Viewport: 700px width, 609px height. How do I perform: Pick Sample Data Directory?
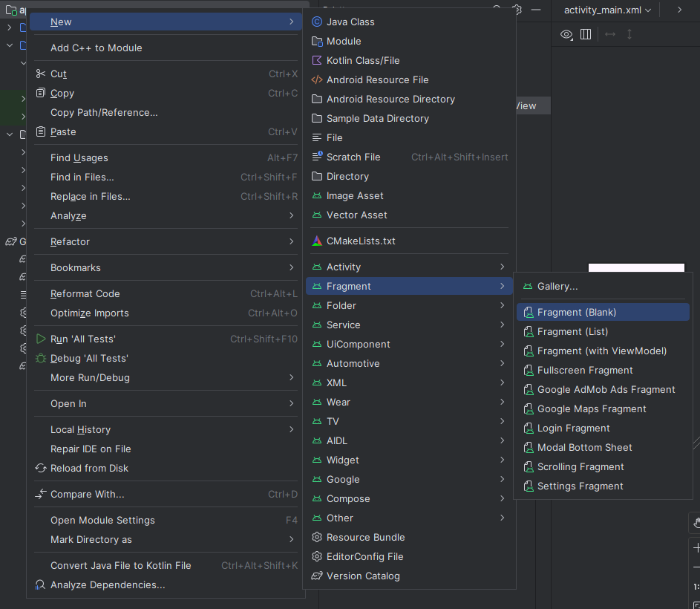click(408, 118)
